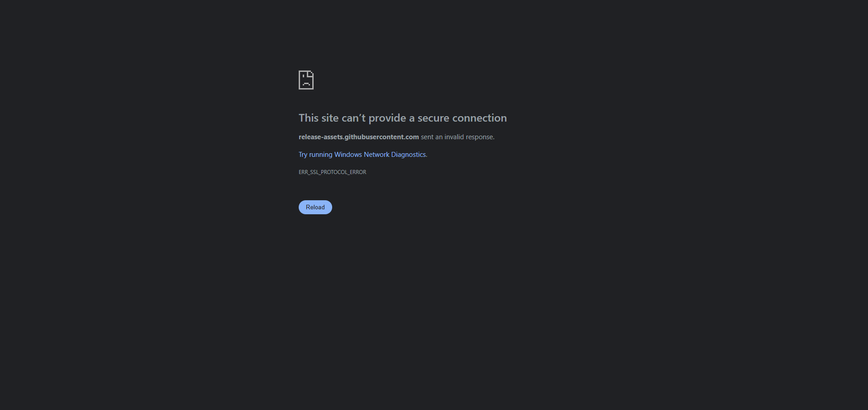Image resolution: width=868 pixels, height=410 pixels.
Task: Click the blue Reload pill button
Action: coord(315,207)
